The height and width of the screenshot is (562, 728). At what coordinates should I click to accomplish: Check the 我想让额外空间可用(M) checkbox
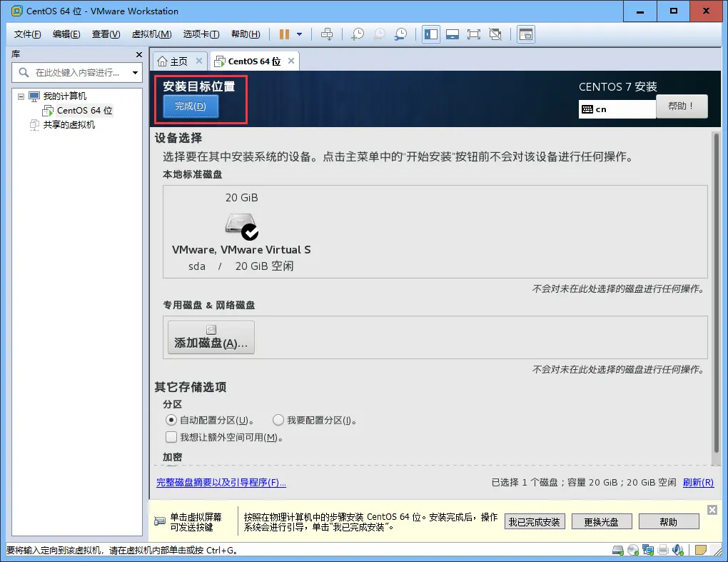[x=171, y=437]
